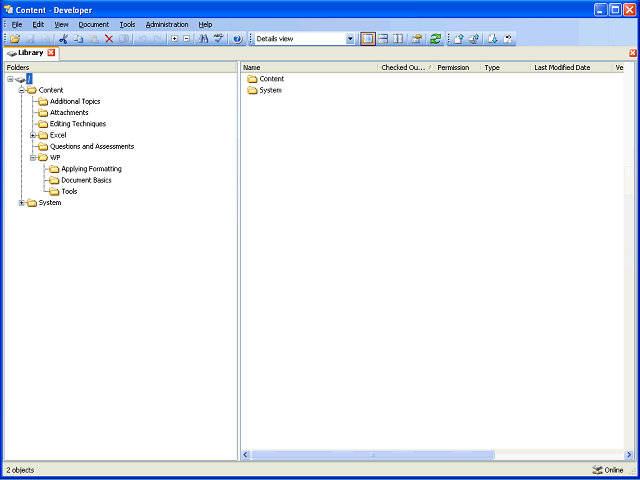Select the Editing Techniques folder

78,124
